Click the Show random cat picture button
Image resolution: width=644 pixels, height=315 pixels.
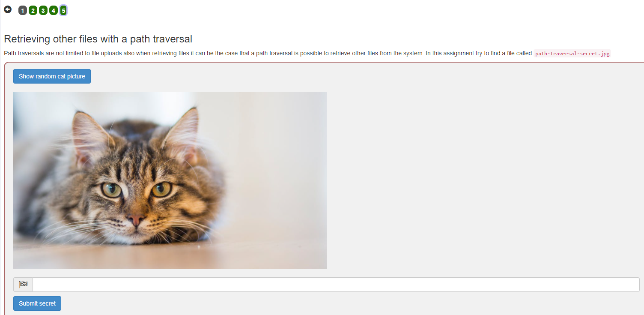[52, 76]
